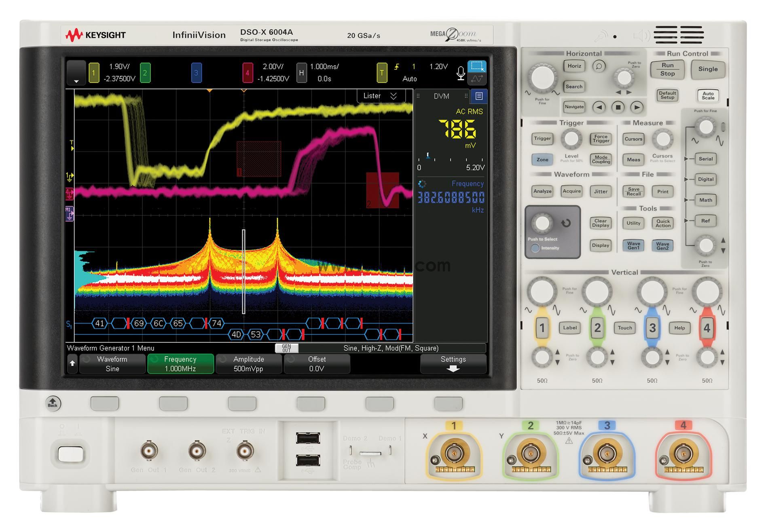This screenshot has width=766, height=532.
Task: Click the Acquire button
Action: click(x=571, y=191)
